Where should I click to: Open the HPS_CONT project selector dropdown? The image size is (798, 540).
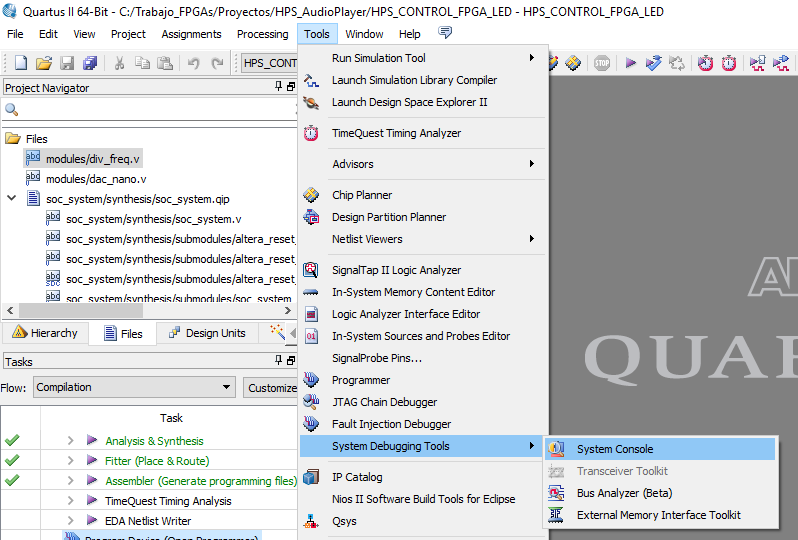[270, 63]
